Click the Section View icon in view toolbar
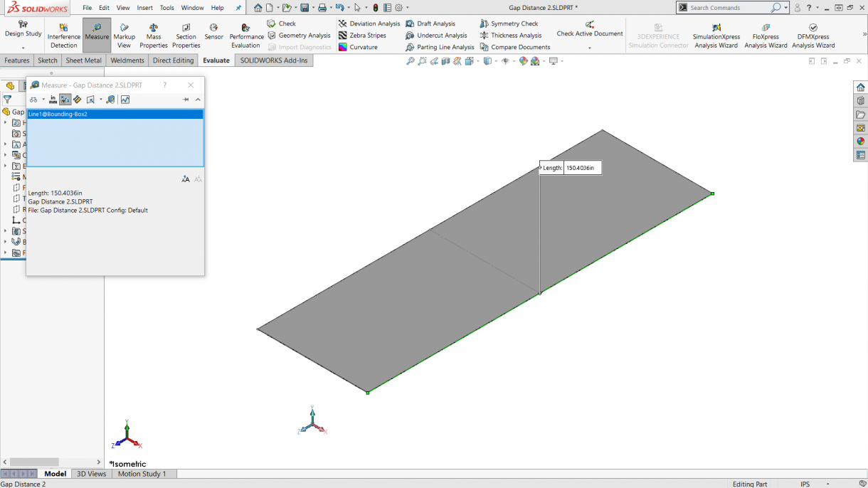 (446, 61)
